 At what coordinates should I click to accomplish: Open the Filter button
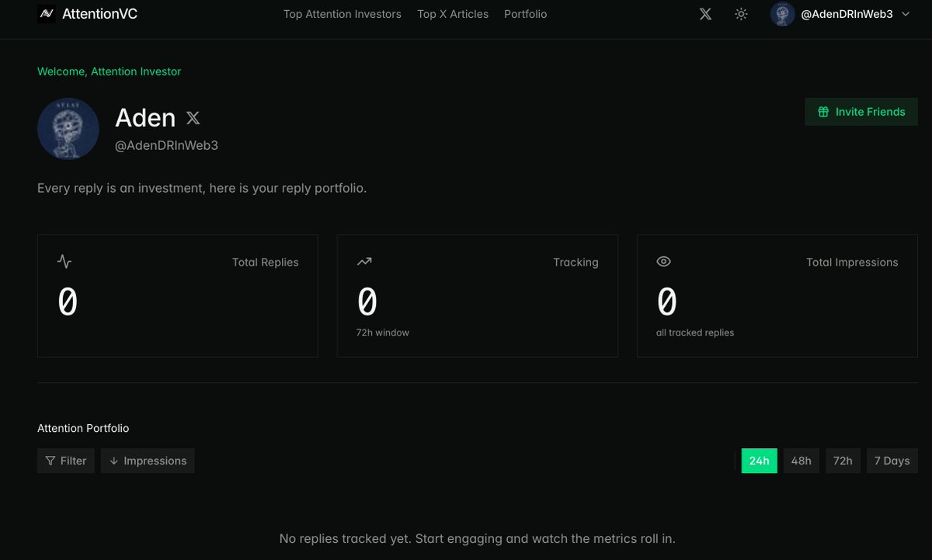(66, 461)
